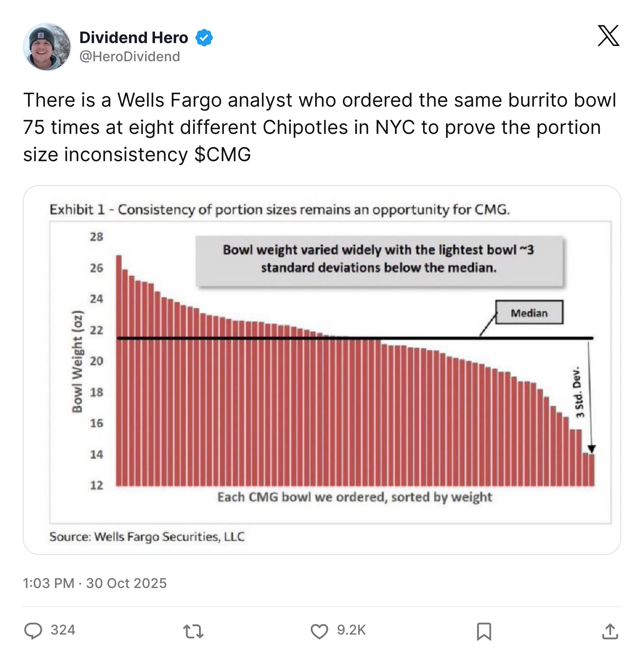The width and height of the screenshot is (644, 664).
Task: Click the Bowl Weight (oz) axis label
Action: coord(77,361)
